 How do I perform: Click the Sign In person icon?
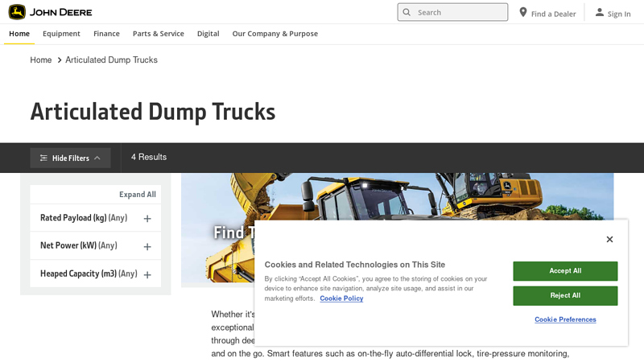pyautogui.click(x=600, y=12)
